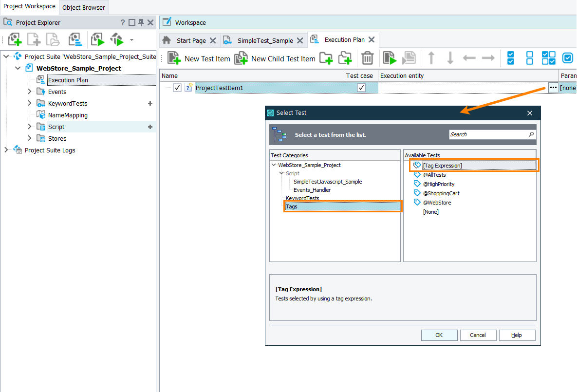Collapse the WebStore_Sample_Project tree node

click(18, 68)
